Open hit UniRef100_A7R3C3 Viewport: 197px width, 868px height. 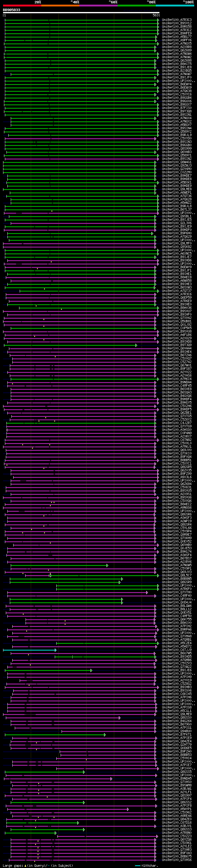coord(177,20)
